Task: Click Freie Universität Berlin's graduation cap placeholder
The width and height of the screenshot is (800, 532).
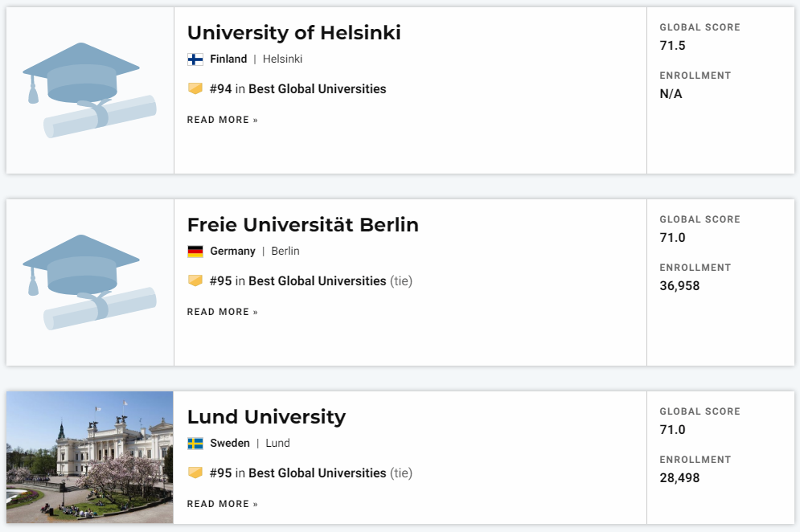Action: click(90, 282)
